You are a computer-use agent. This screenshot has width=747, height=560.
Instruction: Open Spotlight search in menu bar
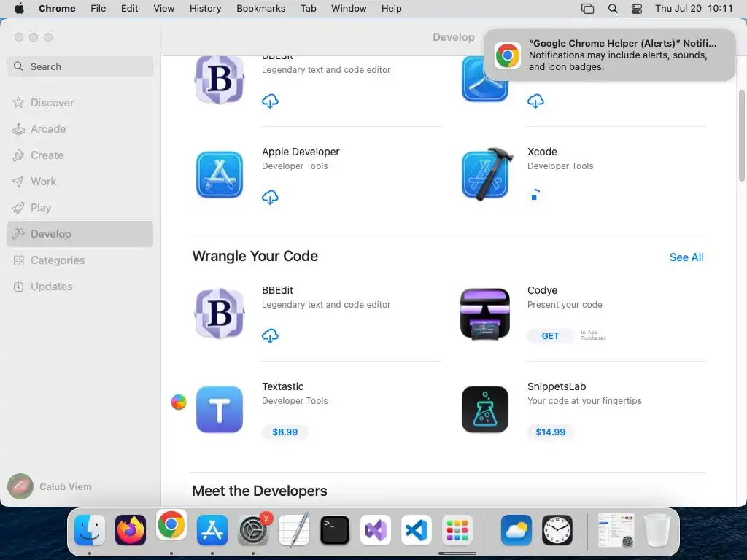tap(613, 9)
